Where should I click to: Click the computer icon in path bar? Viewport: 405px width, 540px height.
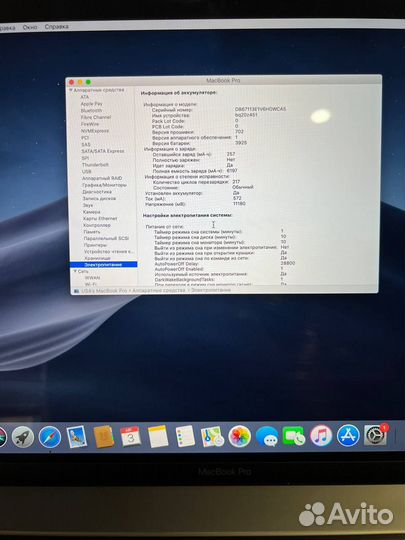[75, 291]
